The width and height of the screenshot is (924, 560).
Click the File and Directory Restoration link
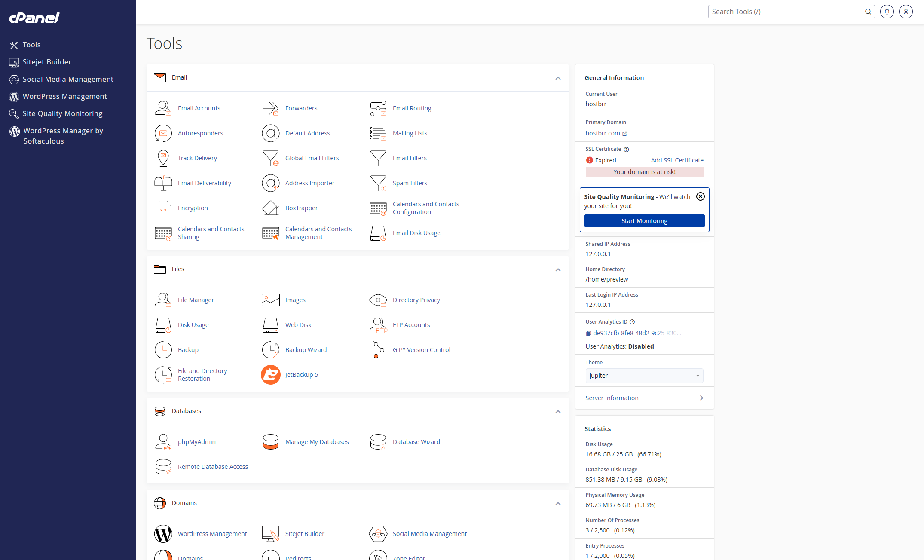click(202, 375)
